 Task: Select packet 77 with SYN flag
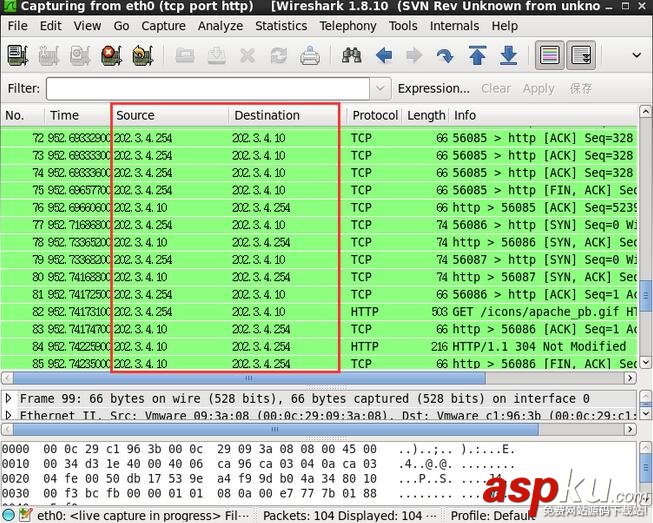click(319, 225)
